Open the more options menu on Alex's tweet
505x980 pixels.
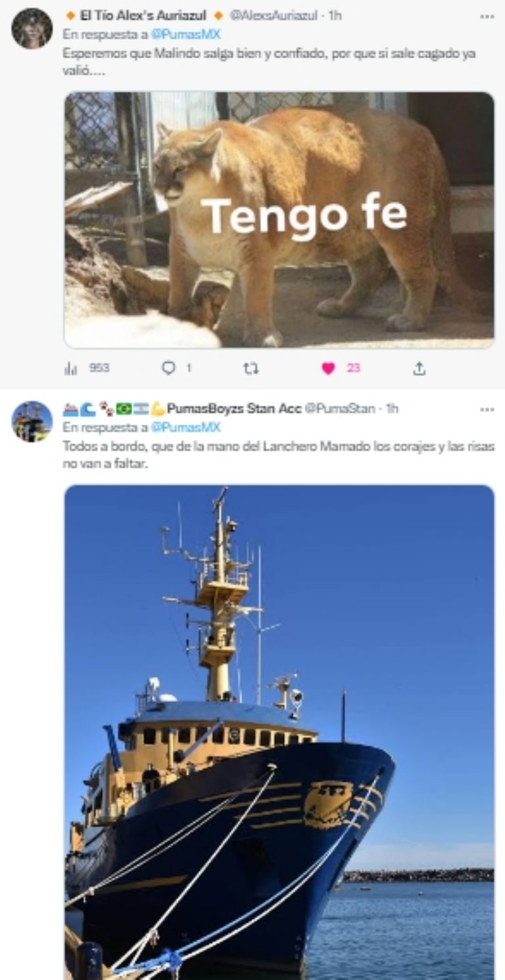[x=487, y=16]
